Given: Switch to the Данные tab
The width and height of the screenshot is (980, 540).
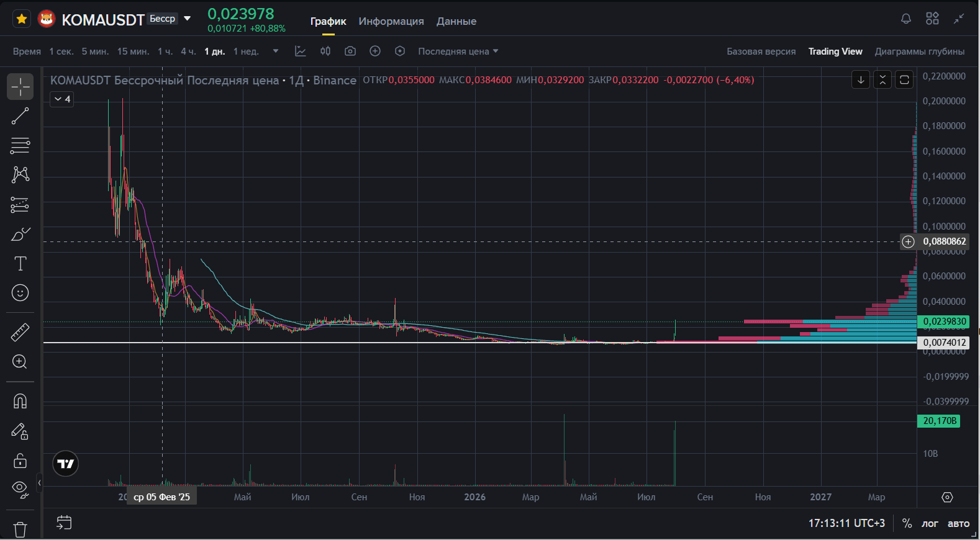Looking at the screenshot, I should (456, 21).
